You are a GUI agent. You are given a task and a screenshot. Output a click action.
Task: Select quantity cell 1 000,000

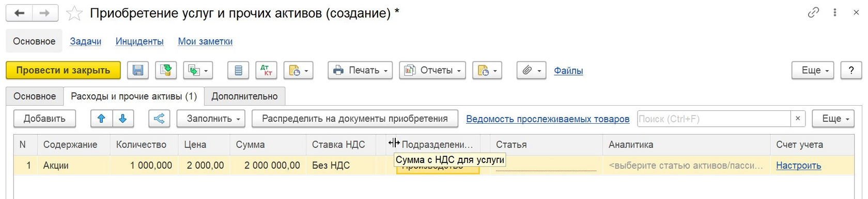pyautogui.click(x=144, y=165)
